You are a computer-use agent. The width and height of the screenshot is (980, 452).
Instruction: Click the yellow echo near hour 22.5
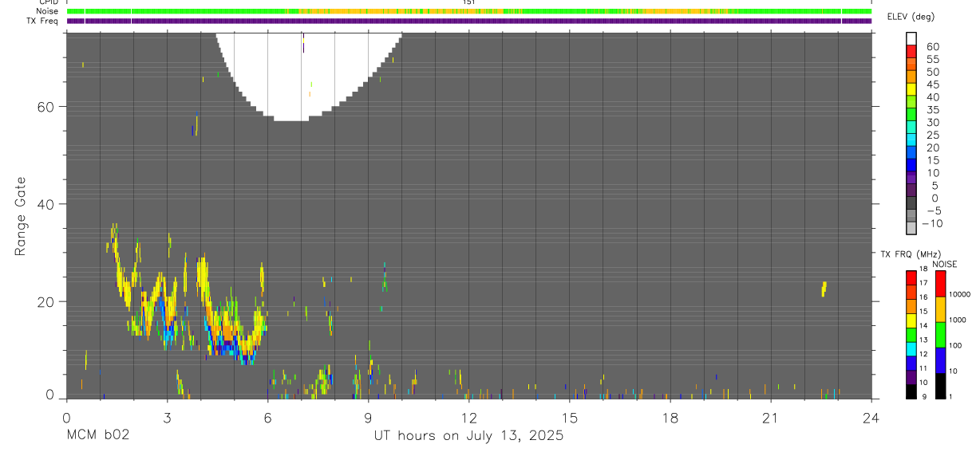[x=824, y=289]
